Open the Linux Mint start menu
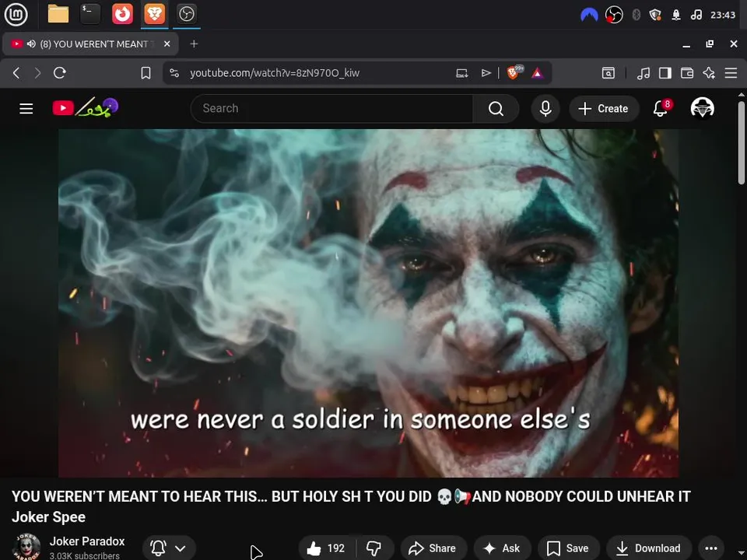The image size is (747, 560). [x=16, y=14]
